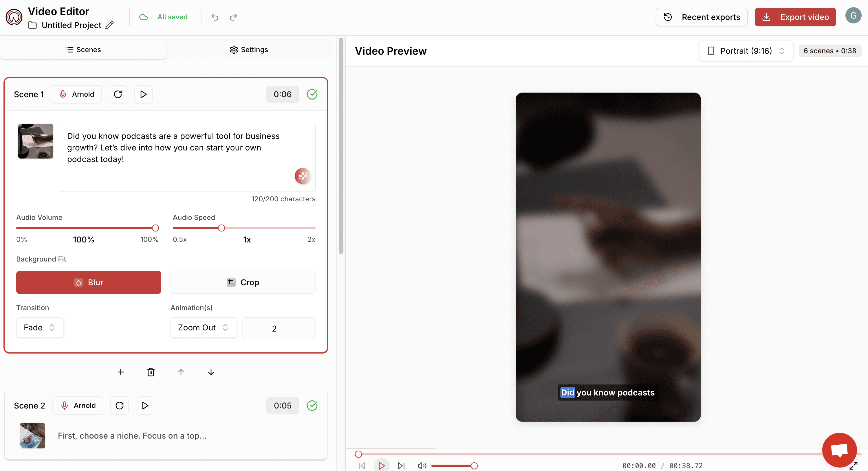Move scene up with the arrow

click(x=181, y=372)
